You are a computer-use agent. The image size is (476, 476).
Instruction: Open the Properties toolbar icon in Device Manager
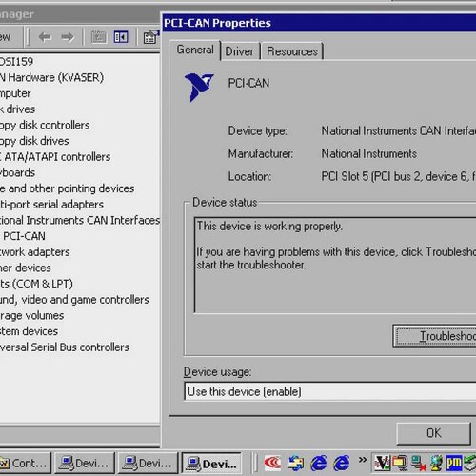tap(150, 37)
